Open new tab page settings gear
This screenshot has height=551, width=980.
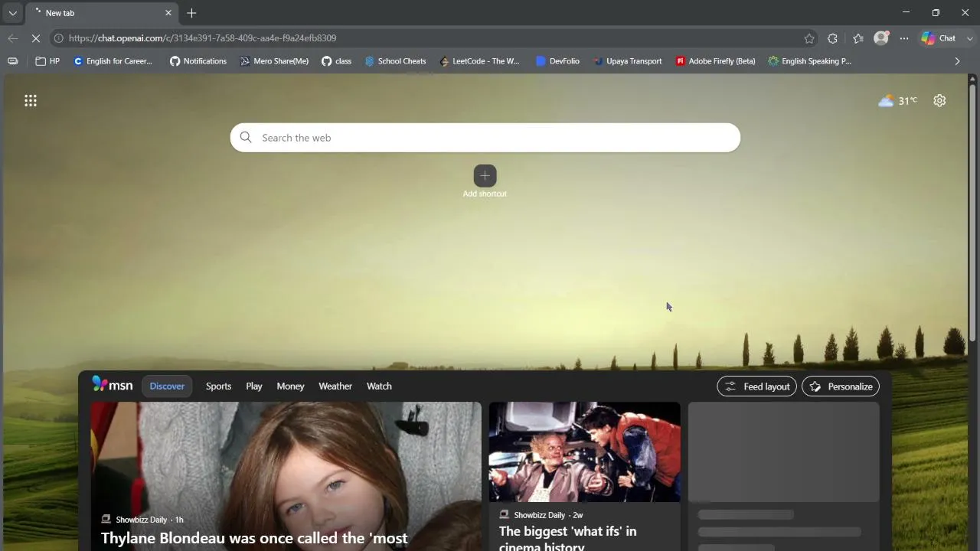click(x=939, y=101)
